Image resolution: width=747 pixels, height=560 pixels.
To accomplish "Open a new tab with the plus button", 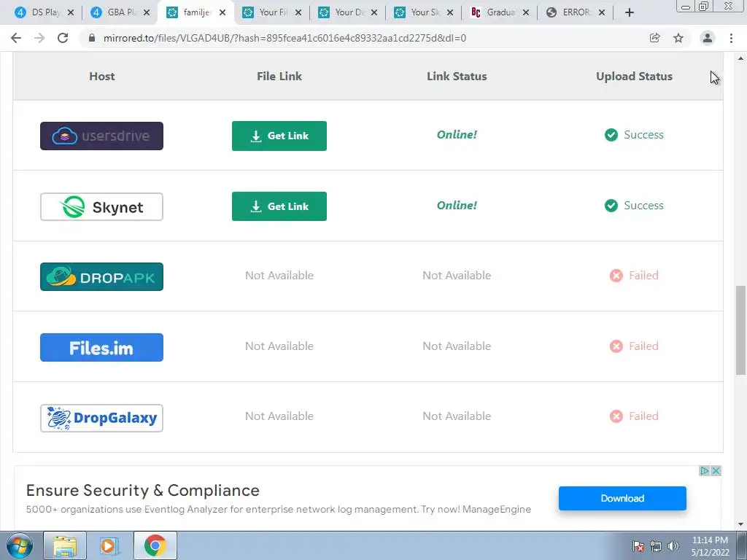I will tap(630, 12).
